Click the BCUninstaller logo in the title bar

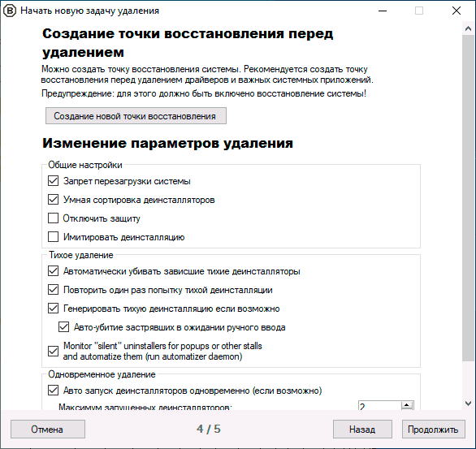pyautogui.click(x=10, y=11)
